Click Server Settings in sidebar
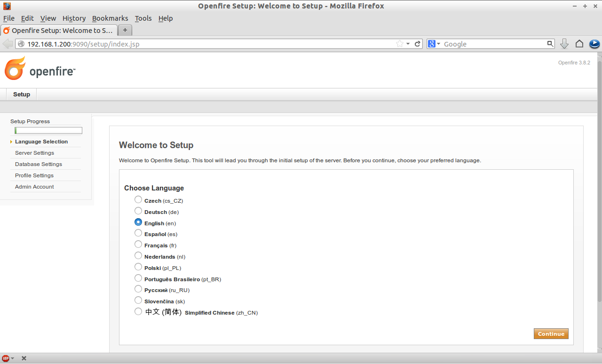 [34, 153]
